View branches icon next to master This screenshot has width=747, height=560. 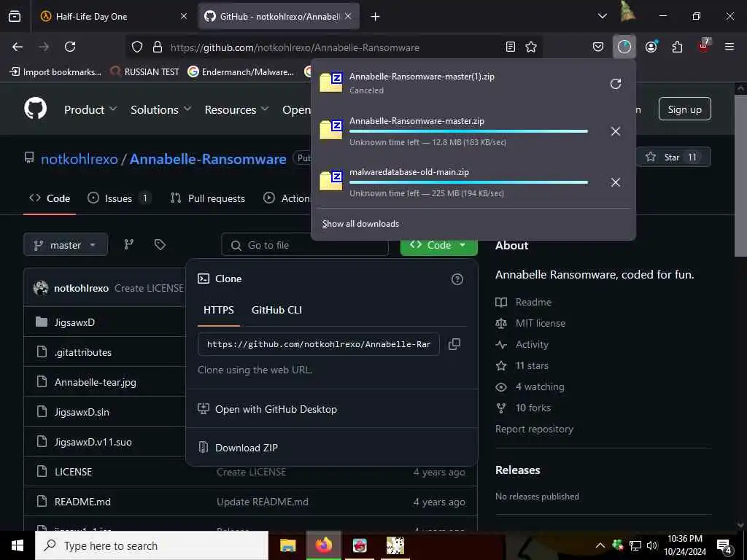[129, 245]
